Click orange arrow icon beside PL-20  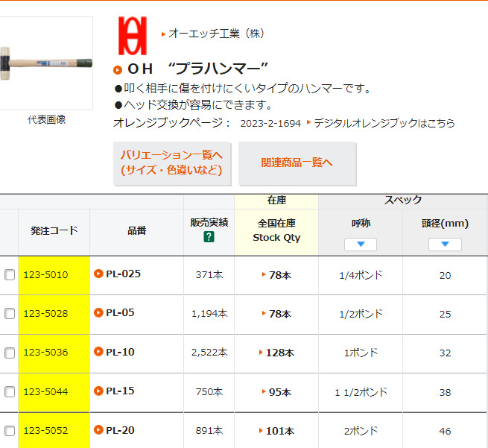pos(98,430)
